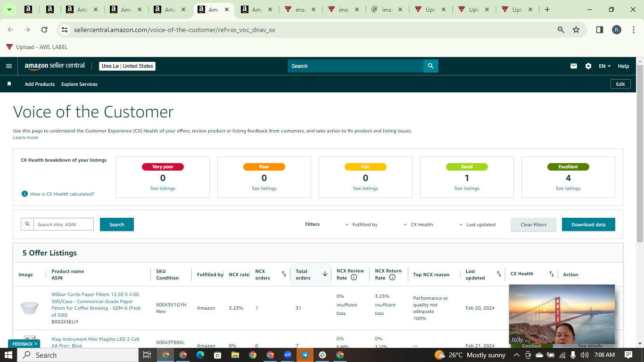Open the Upload - AWL LABEL bookmark
The image size is (644, 362).
37,47
